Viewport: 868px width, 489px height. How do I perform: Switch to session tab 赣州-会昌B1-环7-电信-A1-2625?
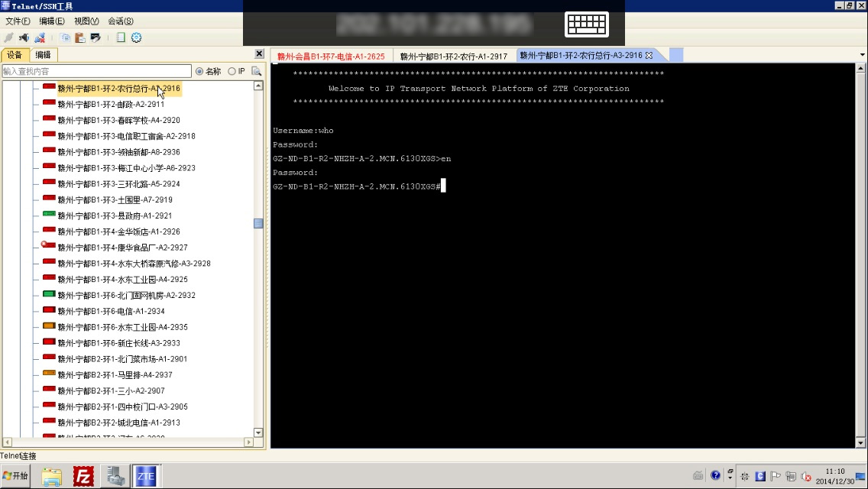tap(331, 57)
